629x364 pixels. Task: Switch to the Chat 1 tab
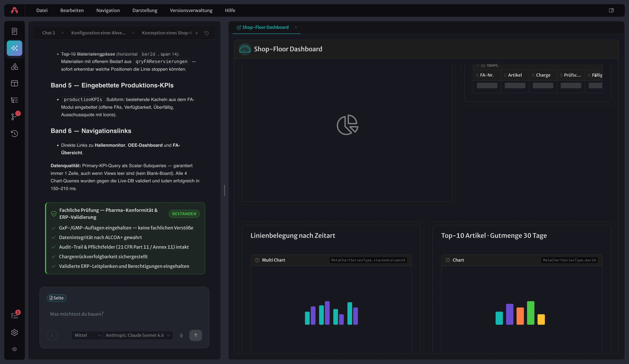tap(49, 33)
